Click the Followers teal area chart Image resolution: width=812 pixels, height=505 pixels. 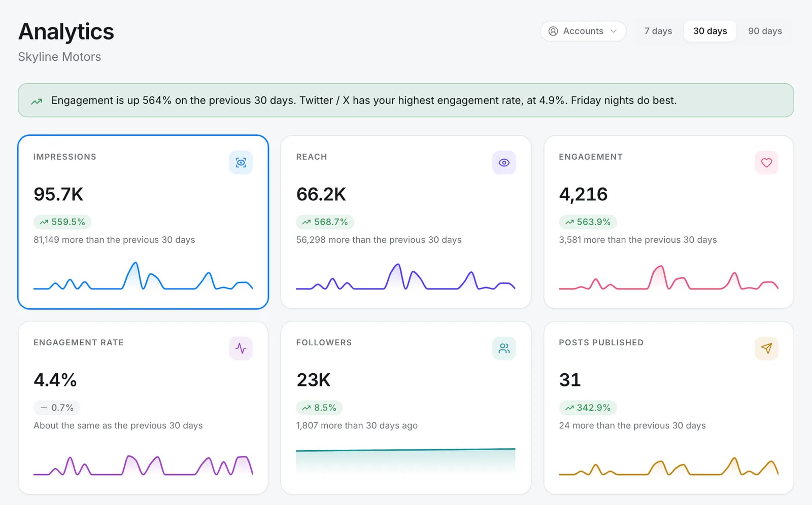coord(405,461)
